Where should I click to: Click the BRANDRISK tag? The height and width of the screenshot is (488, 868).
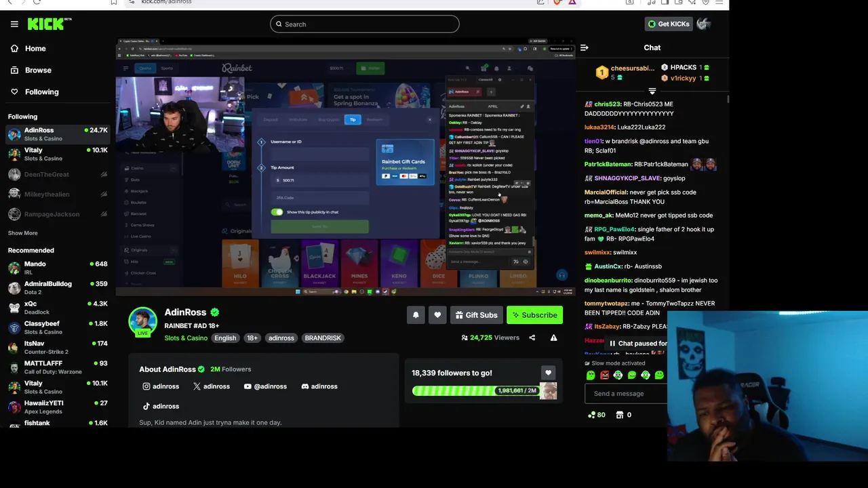323,338
